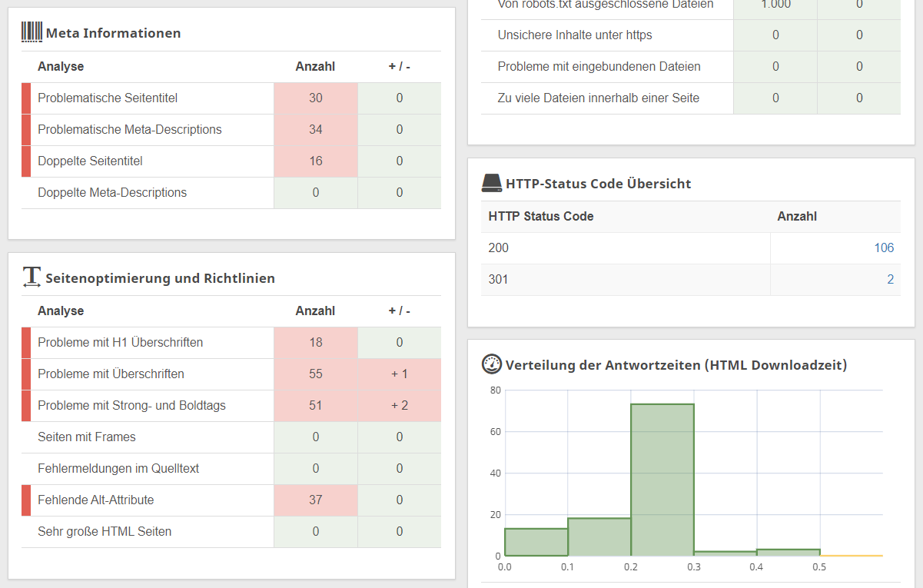Open Probleme mit H1 Überschriften entry
This screenshot has height=588, width=923.
click(x=120, y=343)
